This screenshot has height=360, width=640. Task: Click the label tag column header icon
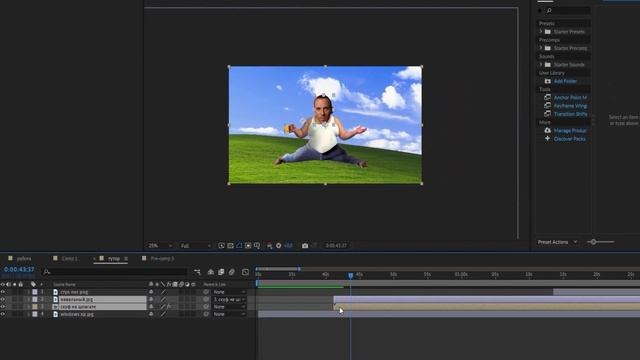coord(33,284)
